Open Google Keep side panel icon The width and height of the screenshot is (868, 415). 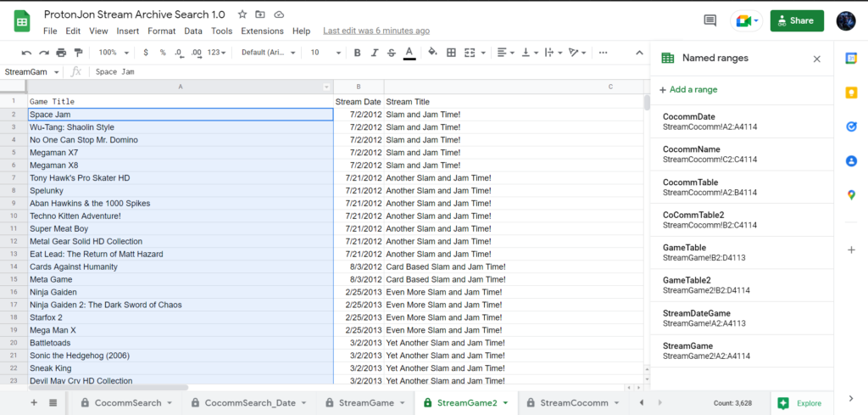[x=851, y=93]
